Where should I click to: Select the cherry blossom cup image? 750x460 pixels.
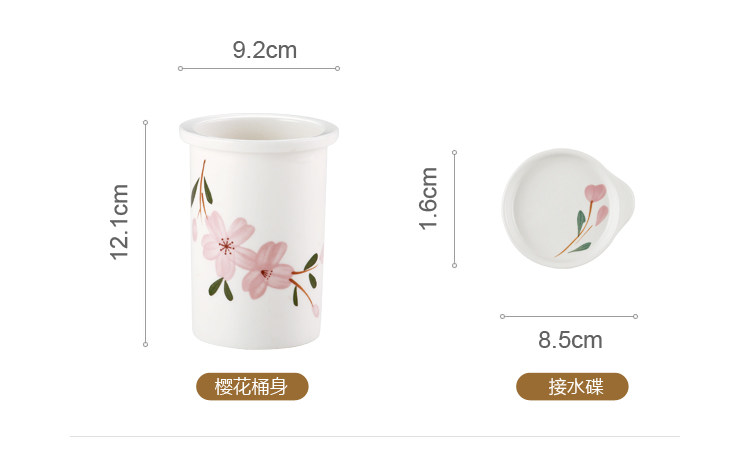click(259, 231)
